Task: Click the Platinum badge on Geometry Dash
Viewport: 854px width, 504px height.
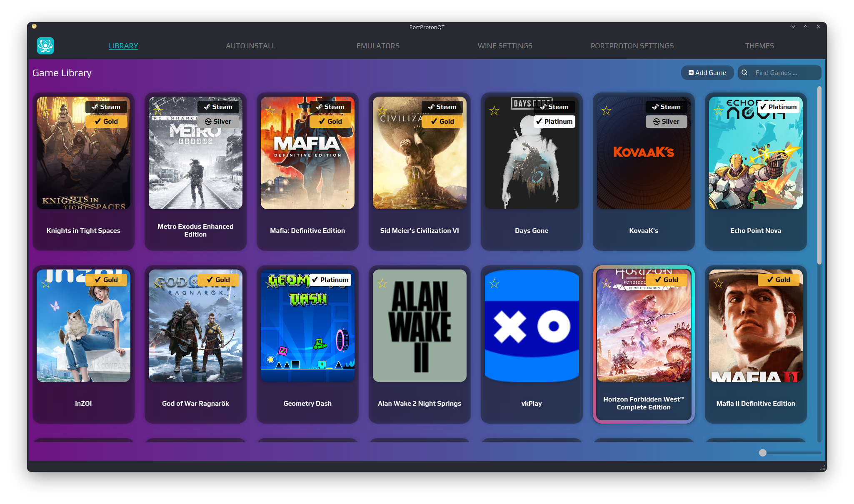Action: pyautogui.click(x=330, y=280)
